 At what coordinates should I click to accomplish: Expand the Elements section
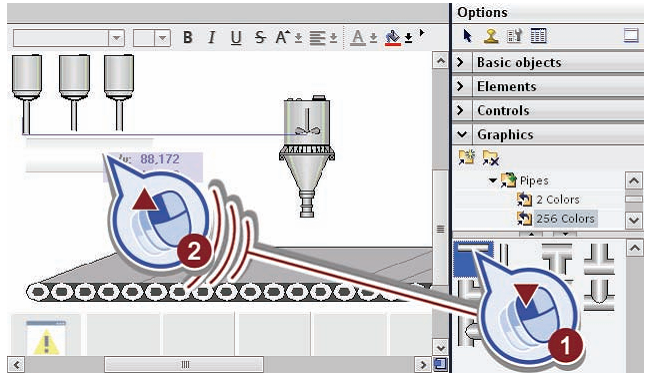[x=460, y=86]
